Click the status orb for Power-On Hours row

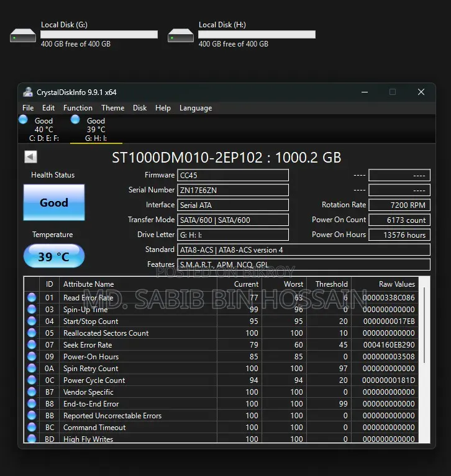tap(32, 357)
